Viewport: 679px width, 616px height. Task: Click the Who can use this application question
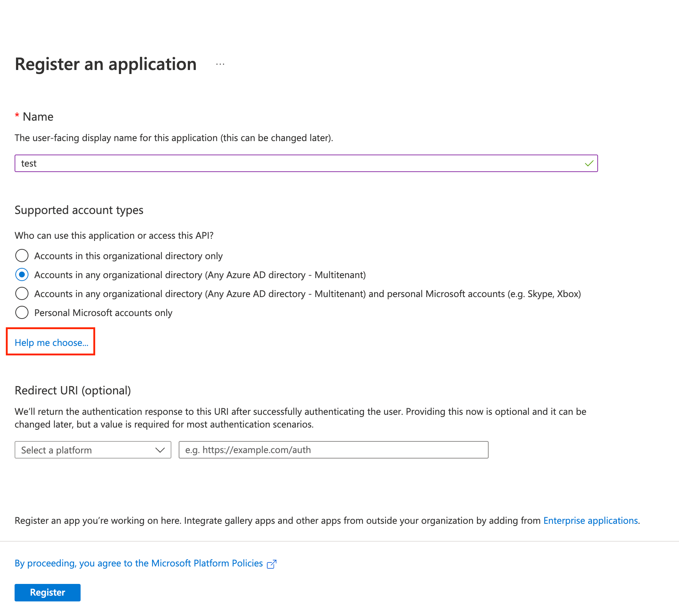pos(114,235)
